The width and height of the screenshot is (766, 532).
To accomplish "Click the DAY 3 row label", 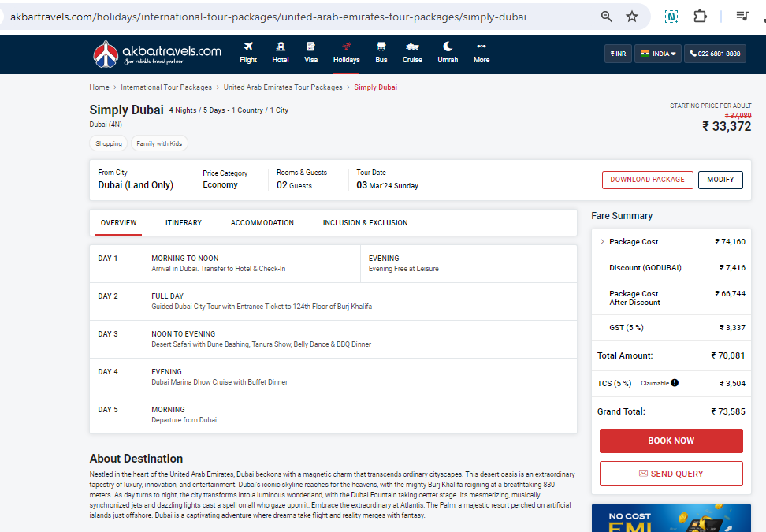I will coord(108,334).
